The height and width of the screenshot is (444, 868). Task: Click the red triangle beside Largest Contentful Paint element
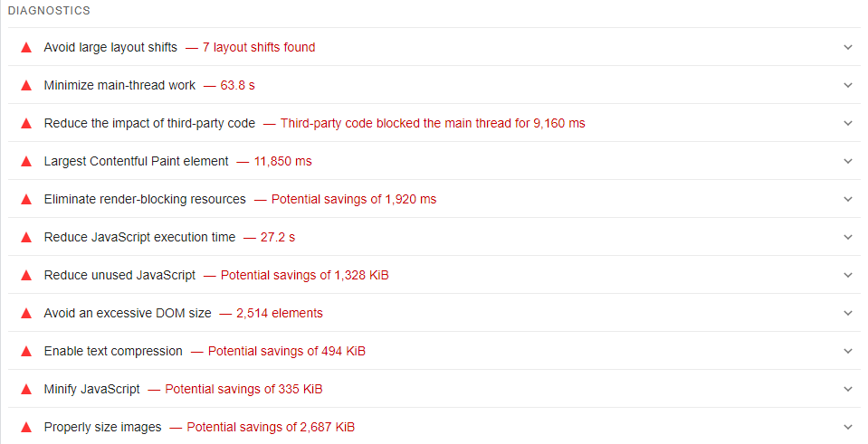tap(26, 161)
